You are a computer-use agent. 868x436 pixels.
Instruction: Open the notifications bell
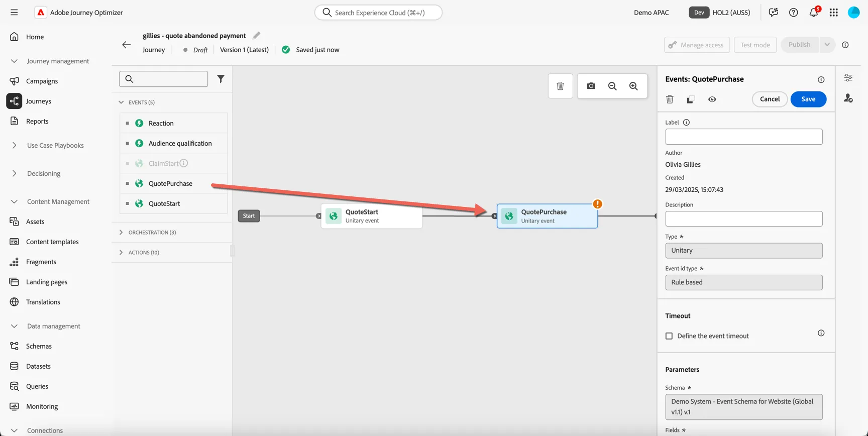(x=814, y=13)
